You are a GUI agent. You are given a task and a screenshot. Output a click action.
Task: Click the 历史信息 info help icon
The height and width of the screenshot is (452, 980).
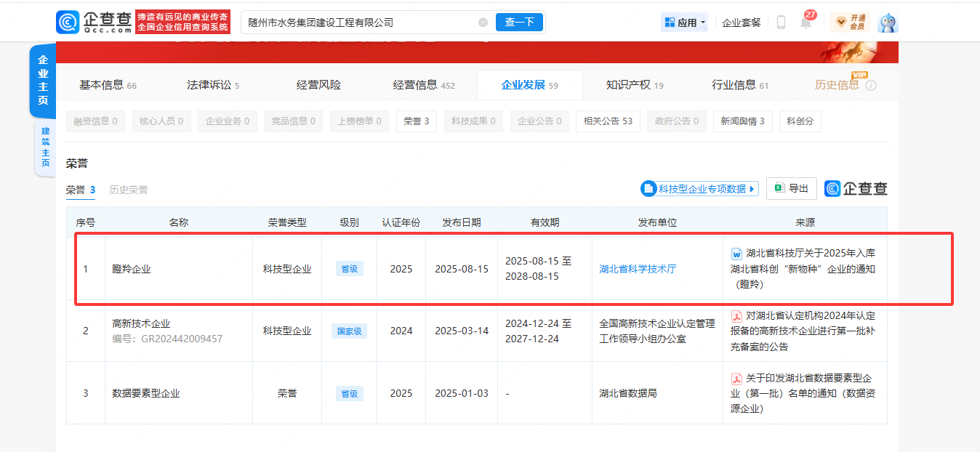871,85
